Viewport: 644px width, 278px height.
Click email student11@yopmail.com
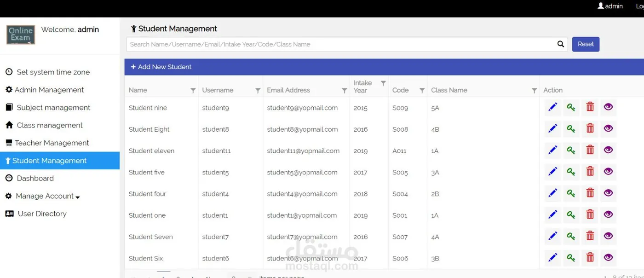(x=303, y=151)
